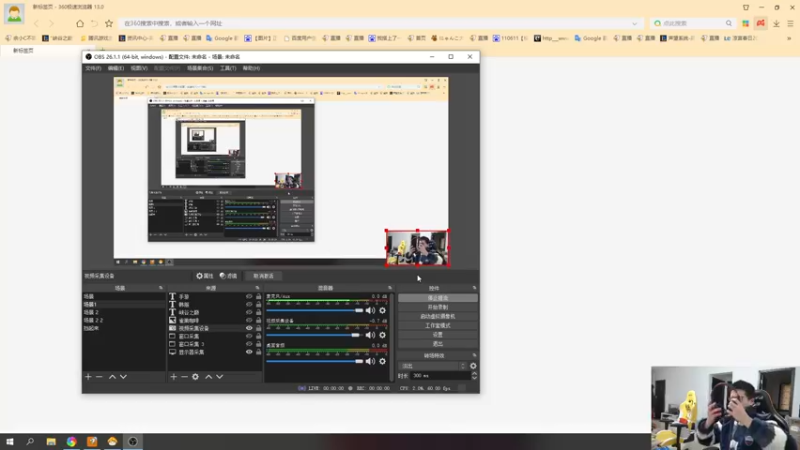
Task: Pop out the Scenes dock panel
Action: click(x=161, y=288)
